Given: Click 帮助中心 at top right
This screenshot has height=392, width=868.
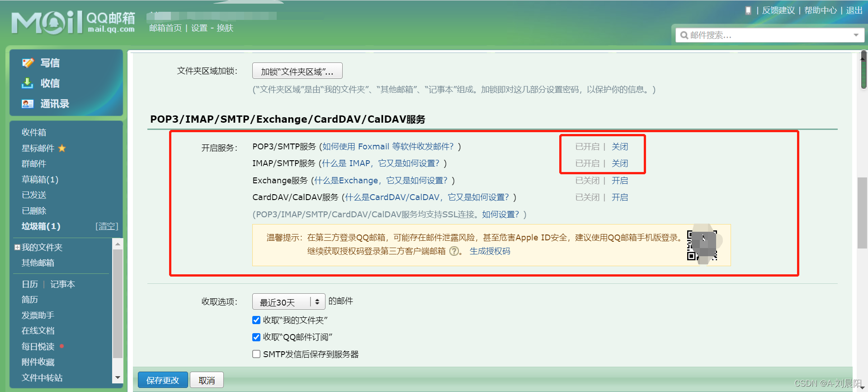Looking at the screenshot, I should click(821, 10).
